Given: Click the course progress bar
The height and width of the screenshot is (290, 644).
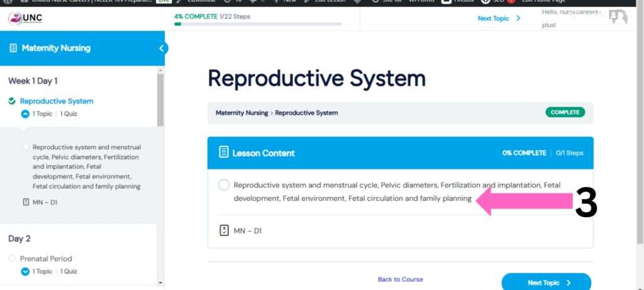Looking at the screenshot, I should (258, 24).
